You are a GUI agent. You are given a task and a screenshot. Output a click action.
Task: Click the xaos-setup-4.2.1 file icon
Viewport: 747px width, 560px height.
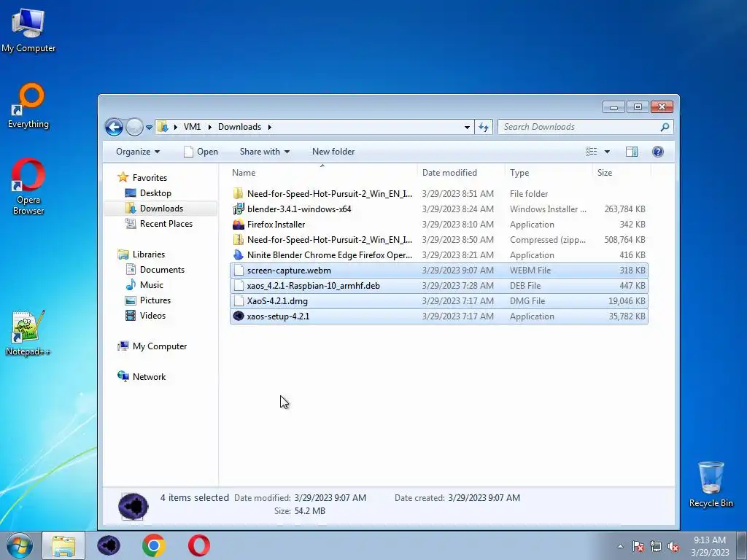click(239, 316)
